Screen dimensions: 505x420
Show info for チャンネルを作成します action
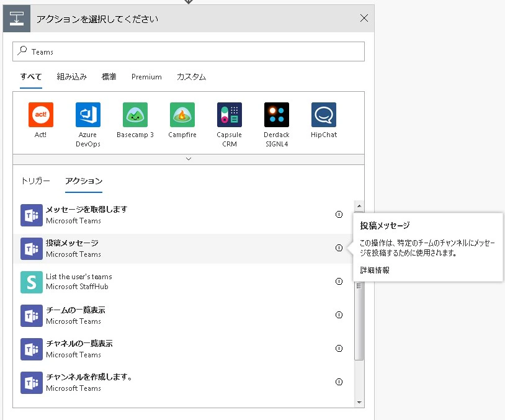[x=339, y=382]
